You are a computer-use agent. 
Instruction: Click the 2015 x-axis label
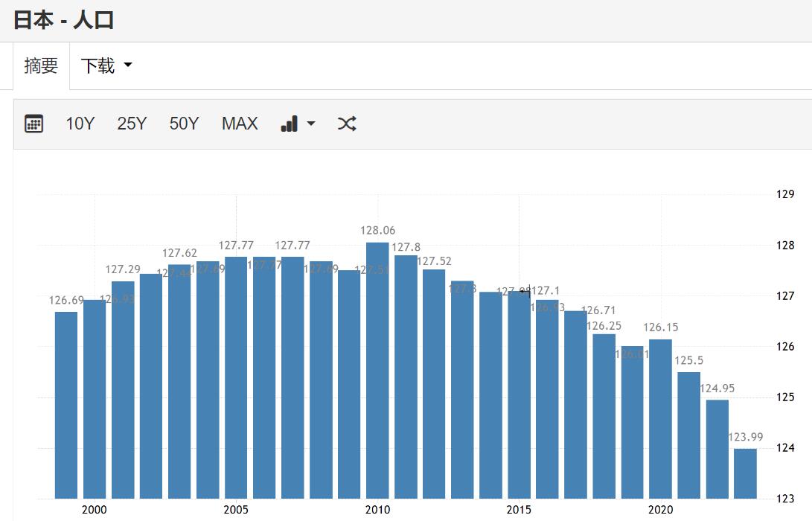click(519, 510)
